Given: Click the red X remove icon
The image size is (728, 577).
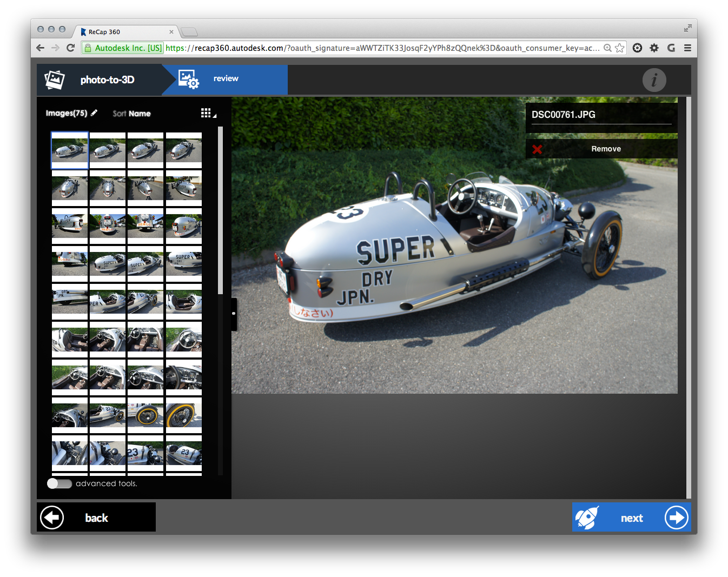Looking at the screenshot, I should pyautogui.click(x=537, y=149).
